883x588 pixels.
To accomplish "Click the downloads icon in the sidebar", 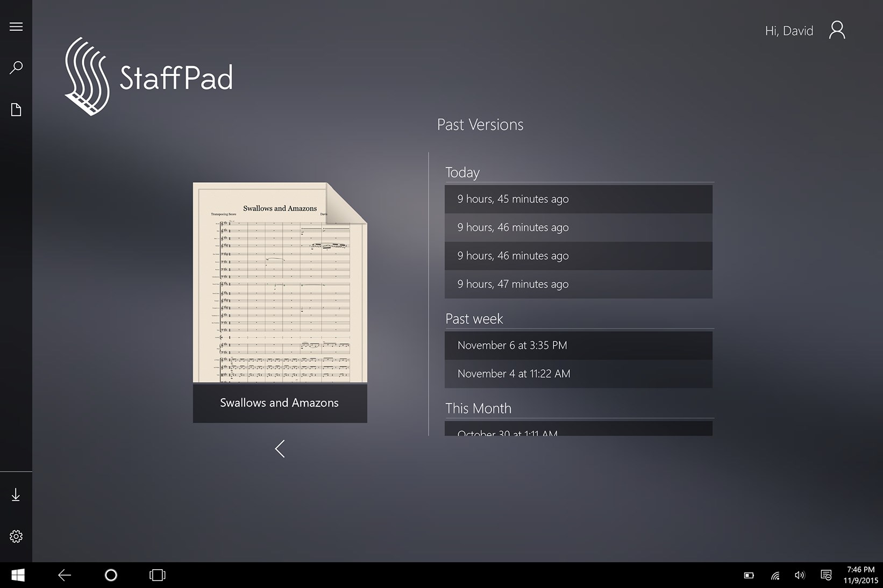I will 16,494.
